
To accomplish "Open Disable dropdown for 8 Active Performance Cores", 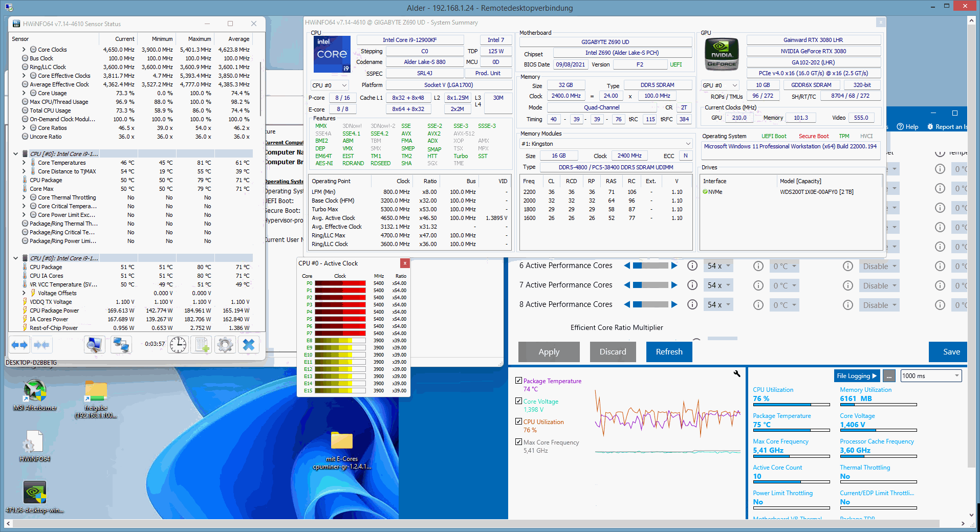I will click(x=880, y=305).
